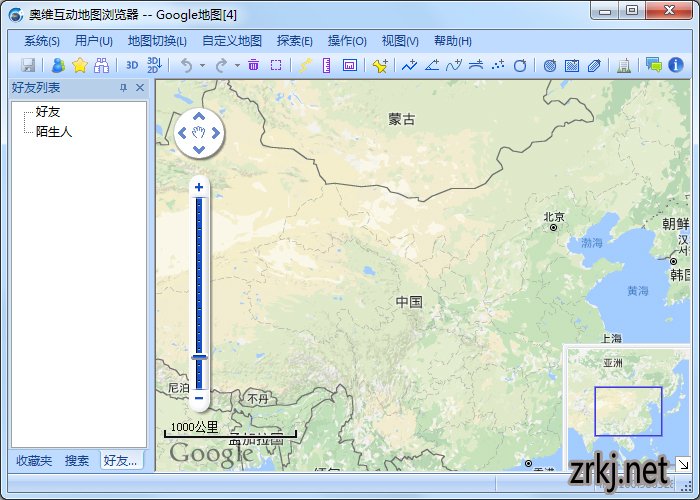Screen dimensions: 700x500
Task: Open the chat bubbles message icon
Action: click(x=654, y=66)
